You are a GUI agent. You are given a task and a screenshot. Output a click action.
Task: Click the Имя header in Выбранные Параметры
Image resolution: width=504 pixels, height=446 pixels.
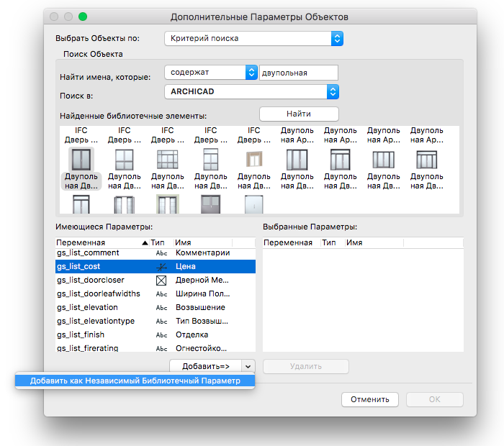tap(374, 242)
